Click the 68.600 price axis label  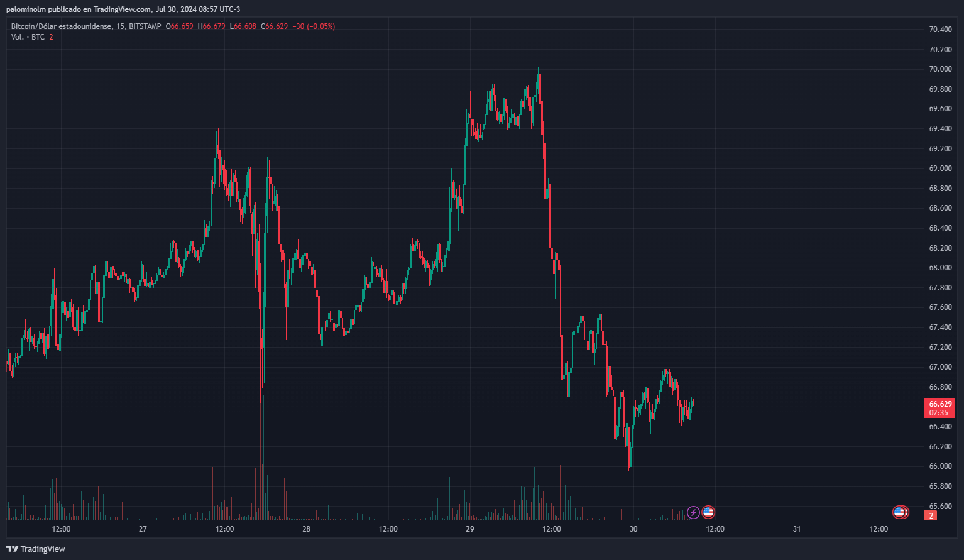tap(940, 208)
